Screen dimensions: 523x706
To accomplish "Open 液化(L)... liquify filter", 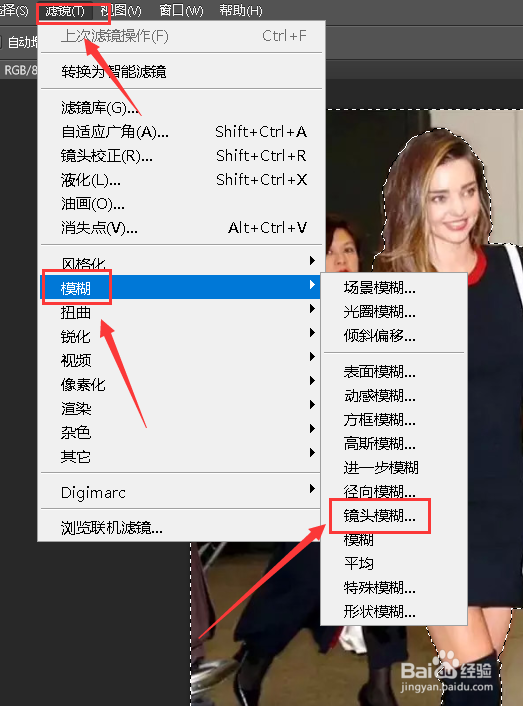I will coord(181,180).
